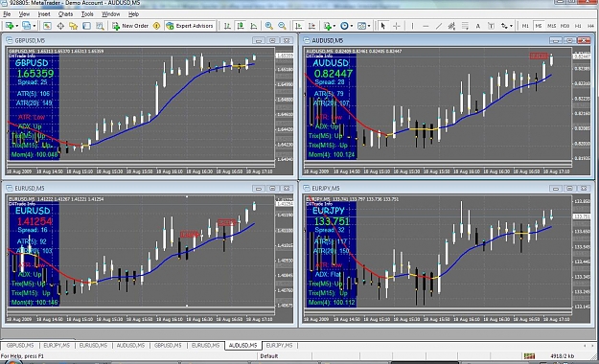Open the Data Window crosshair icon
The image size is (599, 364).
(x=60, y=26)
